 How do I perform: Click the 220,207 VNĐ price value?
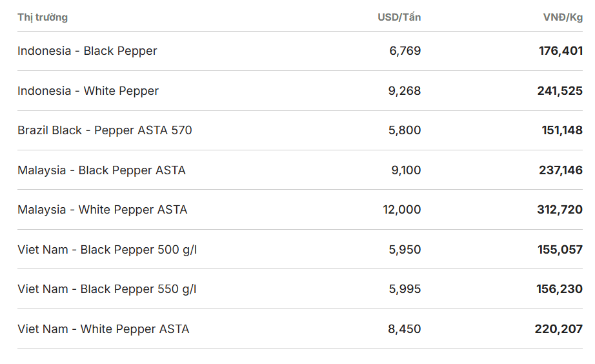point(559,329)
